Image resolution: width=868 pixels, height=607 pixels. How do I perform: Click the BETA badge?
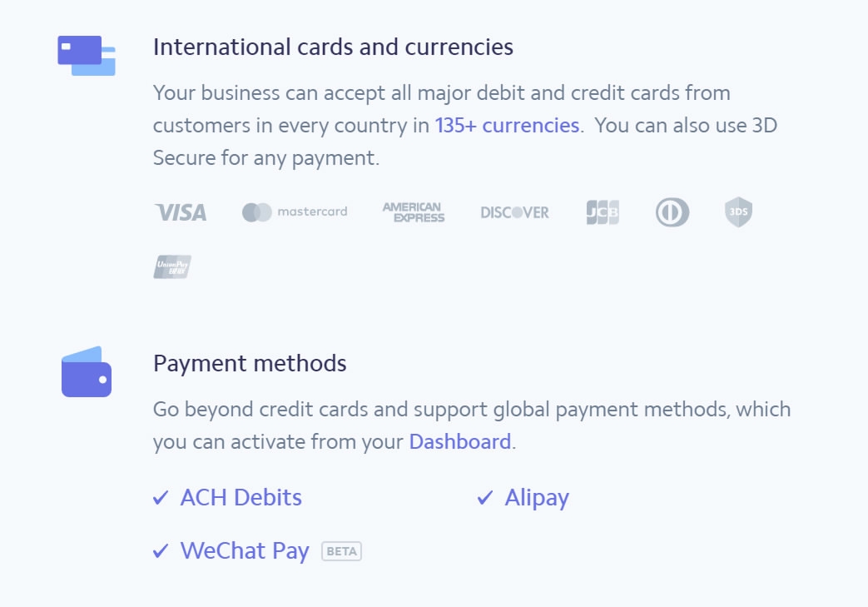[x=341, y=551]
